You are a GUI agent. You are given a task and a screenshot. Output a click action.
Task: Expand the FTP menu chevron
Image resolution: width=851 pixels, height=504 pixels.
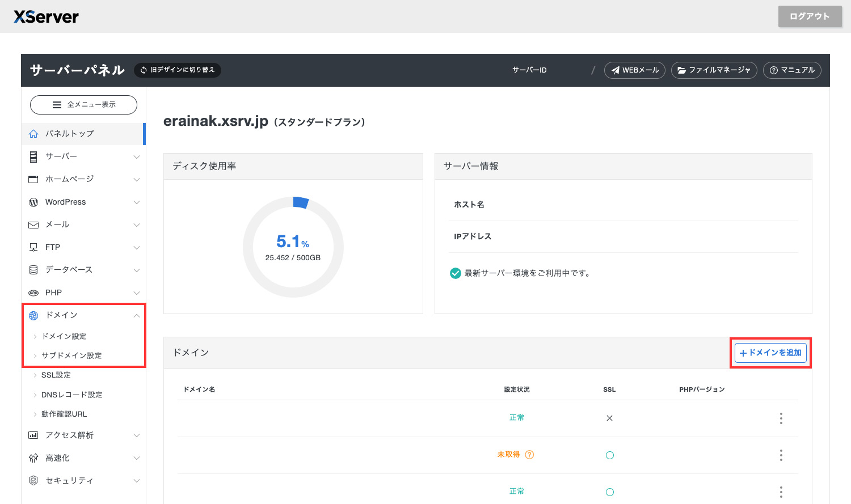(x=137, y=248)
